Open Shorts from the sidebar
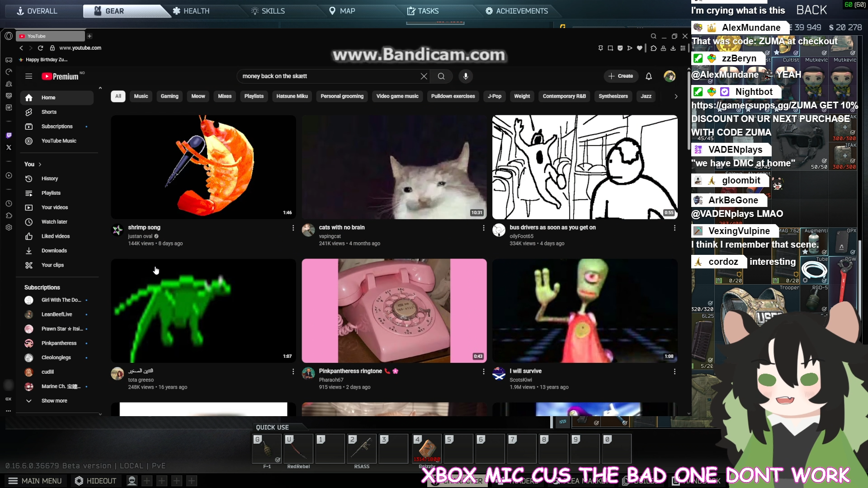 coord(49,112)
